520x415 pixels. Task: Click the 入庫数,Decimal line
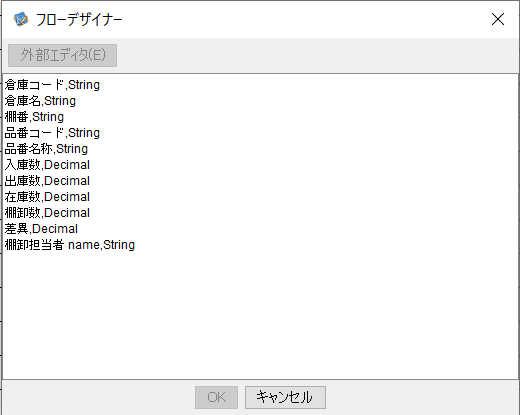47,165
